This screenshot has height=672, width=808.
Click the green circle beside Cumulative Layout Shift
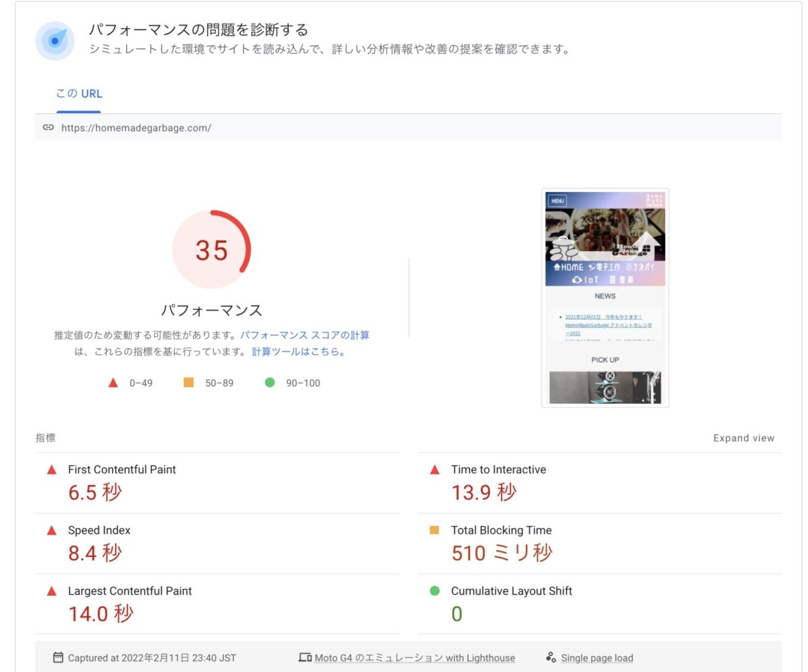coord(435,591)
